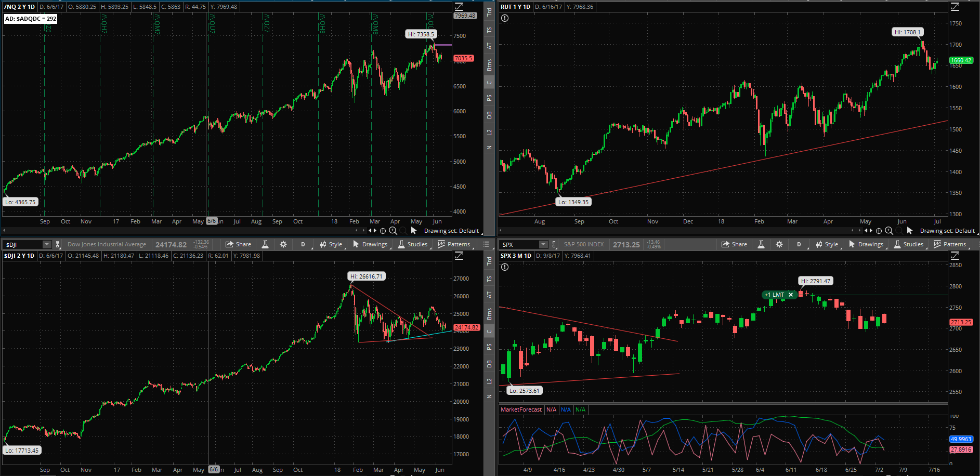This screenshot has width=980, height=476.
Task: Open the TS tab on the /NQ chart sidebar
Action: tap(489, 30)
